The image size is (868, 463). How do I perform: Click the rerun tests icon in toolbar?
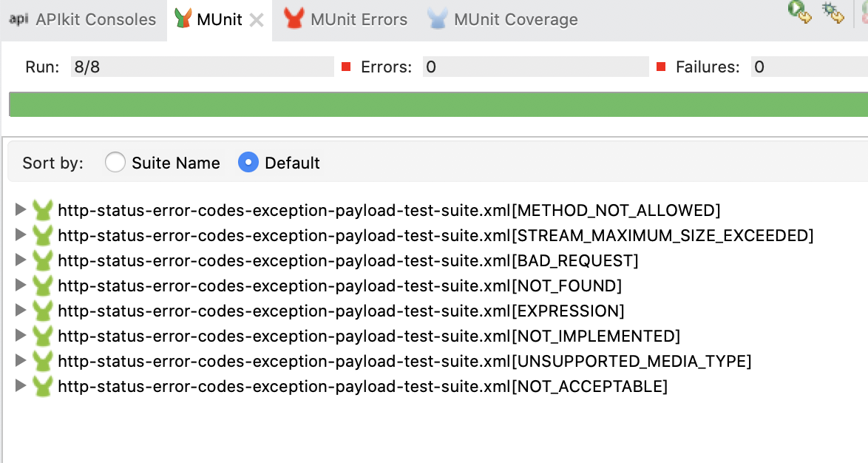click(800, 12)
